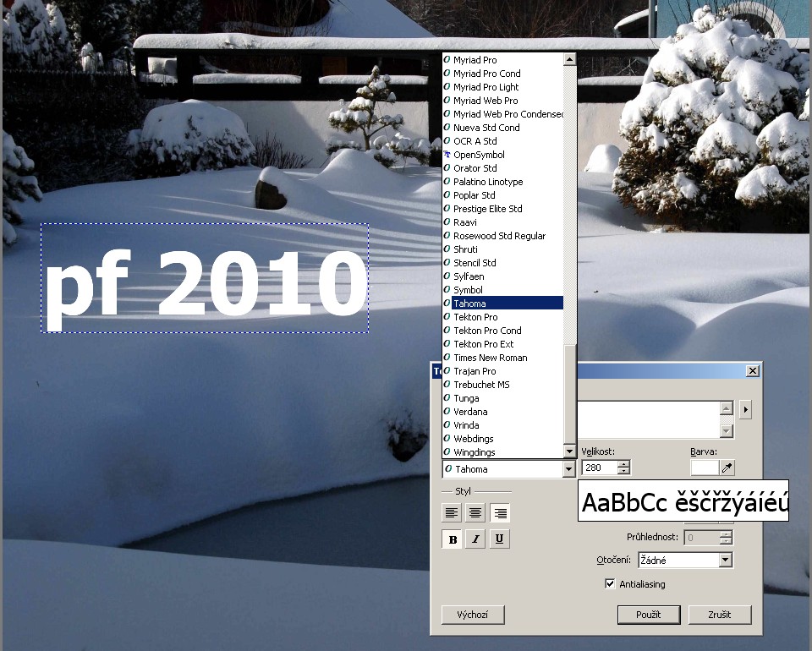This screenshot has width=812, height=651.
Task: Close the text dialog window
Action: click(752, 371)
